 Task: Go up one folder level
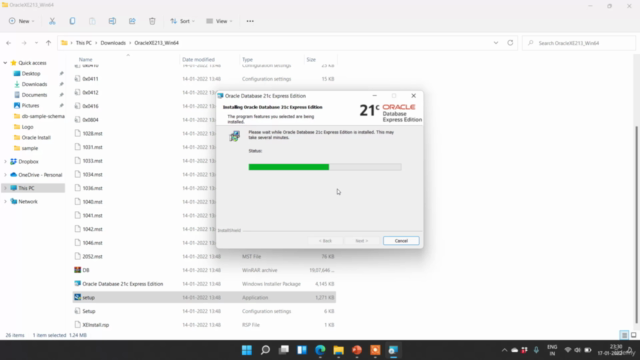(49, 43)
